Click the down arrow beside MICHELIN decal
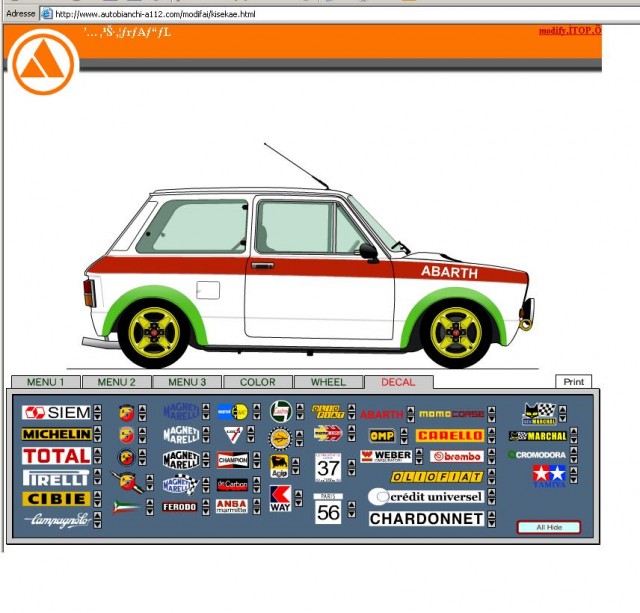 pyautogui.click(x=97, y=438)
